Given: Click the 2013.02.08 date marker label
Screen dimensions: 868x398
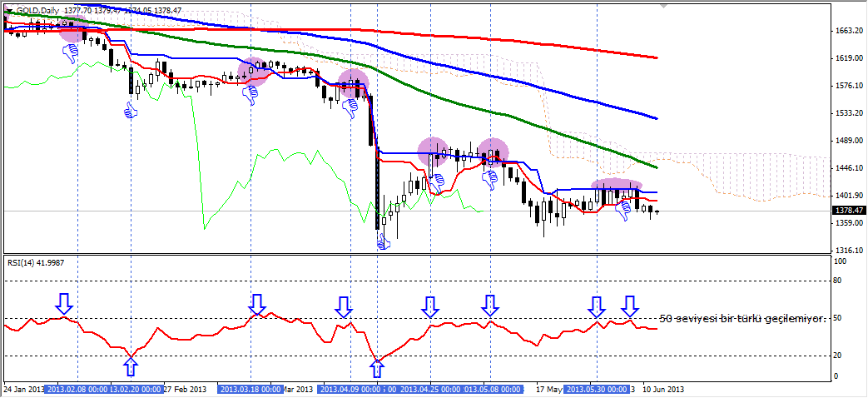Looking at the screenshot, I should pos(78,389).
